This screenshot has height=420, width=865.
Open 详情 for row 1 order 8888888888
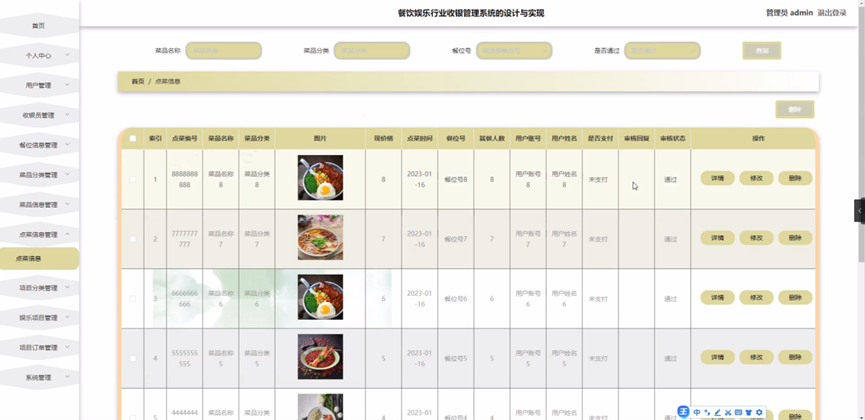tap(717, 178)
